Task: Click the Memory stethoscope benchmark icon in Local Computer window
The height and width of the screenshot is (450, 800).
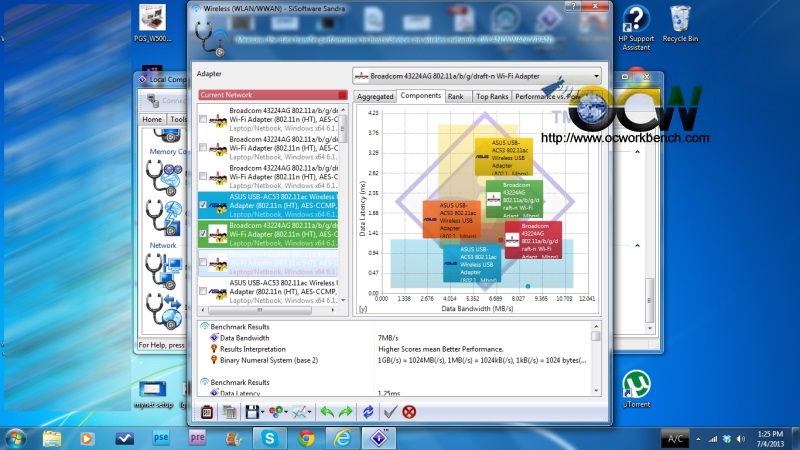Action: point(164,177)
